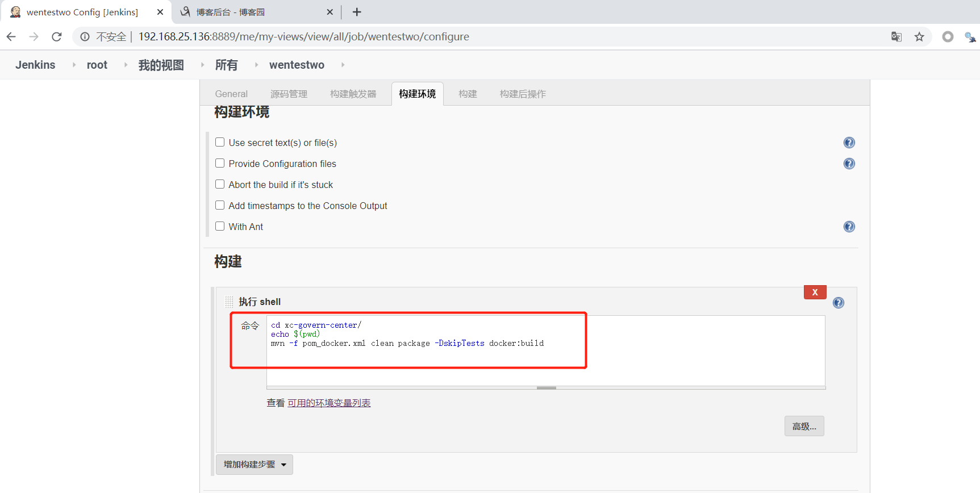
Task: Switch to the 构建后操作 tab
Action: coord(523,94)
